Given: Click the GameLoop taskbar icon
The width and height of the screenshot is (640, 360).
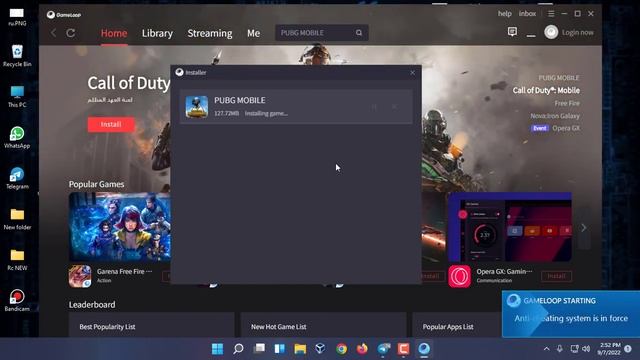Looking at the screenshot, I should pos(424,349).
